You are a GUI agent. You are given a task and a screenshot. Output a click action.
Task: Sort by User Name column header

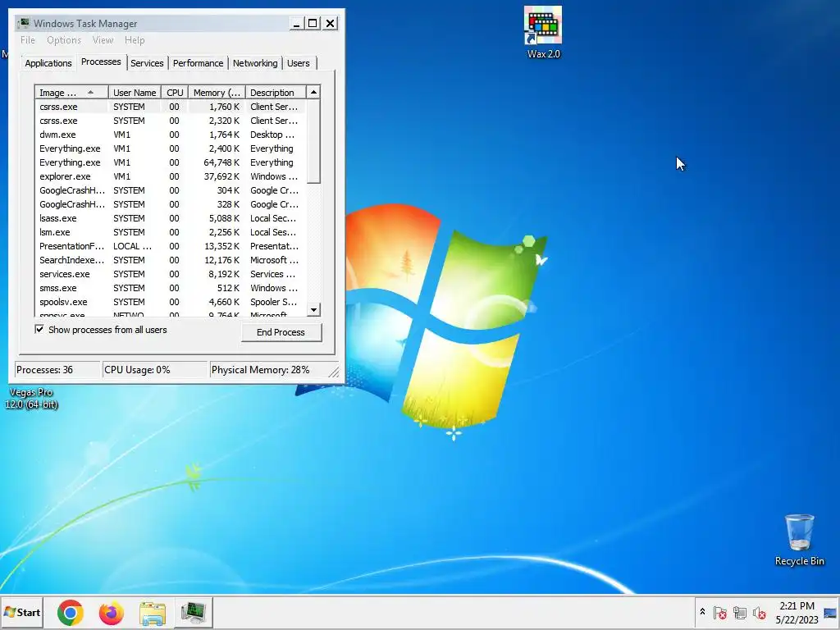coord(135,93)
